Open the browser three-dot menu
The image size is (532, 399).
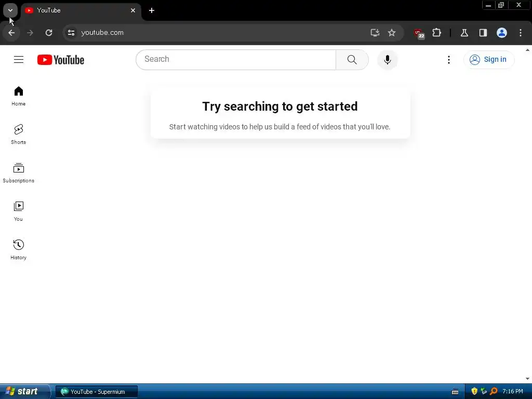[x=521, y=33]
